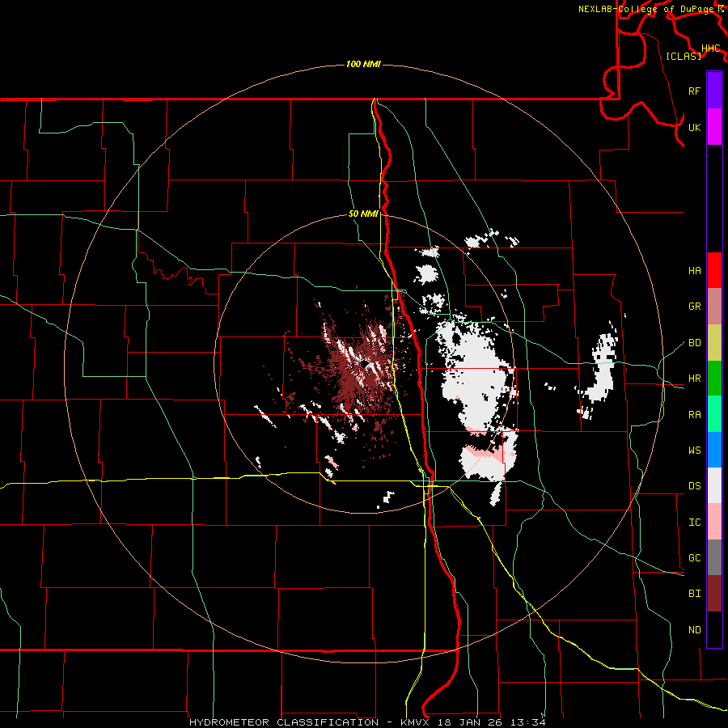The height and width of the screenshot is (728, 728).
Task: Click the 50 NMI range ring label
Action: tap(363, 214)
